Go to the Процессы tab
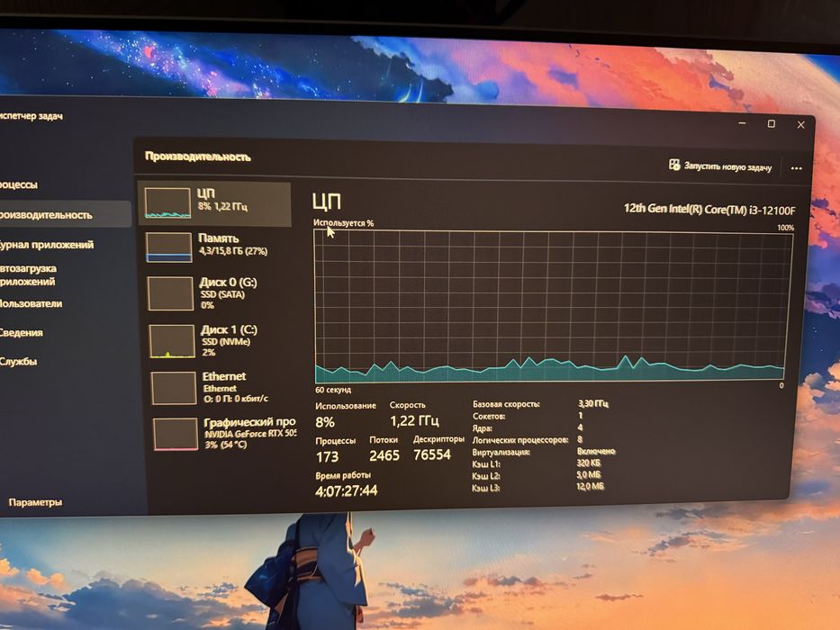This screenshot has height=630, width=840. tap(19, 184)
